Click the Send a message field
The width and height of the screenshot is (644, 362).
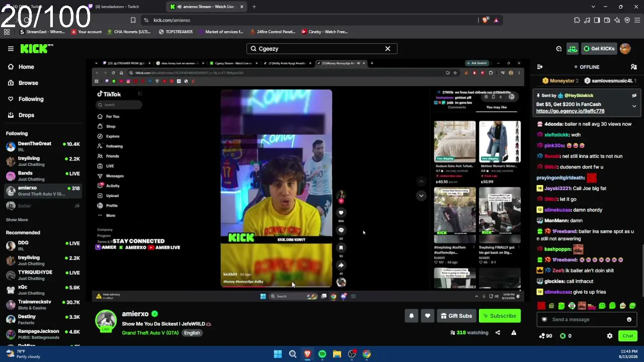click(586, 319)
